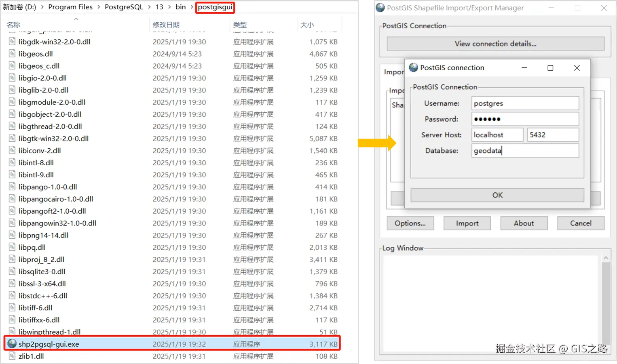This screenshot has height=364, width=617.
Task: Select libgobject-2.0-0.dll file name
Action: click(50, 114)
